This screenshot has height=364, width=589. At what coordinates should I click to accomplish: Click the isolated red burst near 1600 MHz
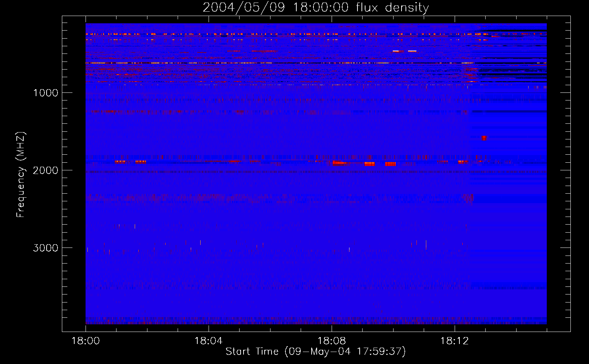tap(484, 138)
